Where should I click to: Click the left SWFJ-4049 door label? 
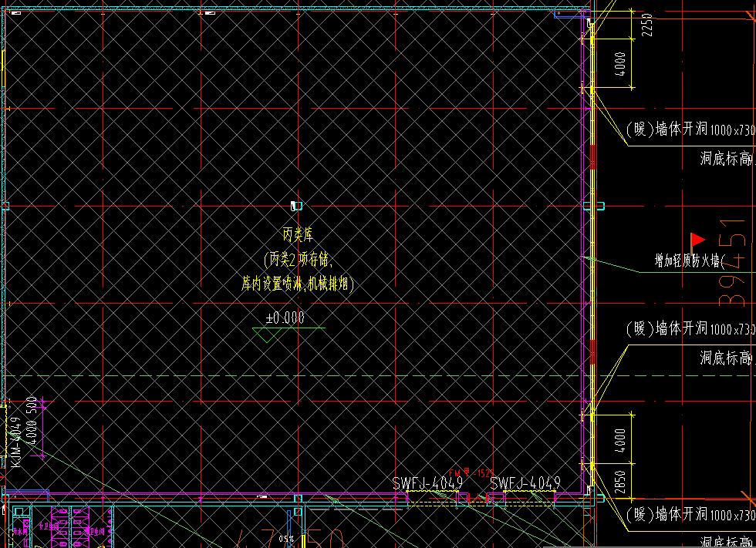coord(427,483)
